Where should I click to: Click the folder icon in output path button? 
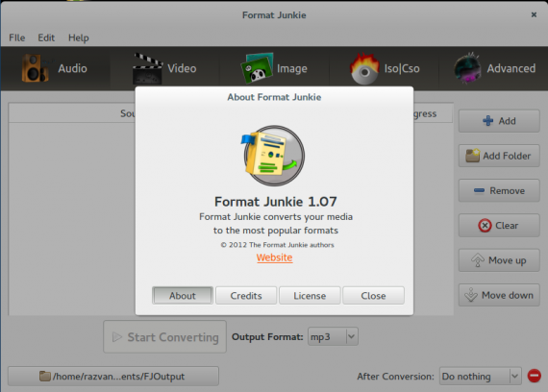[x=45, y=376]
